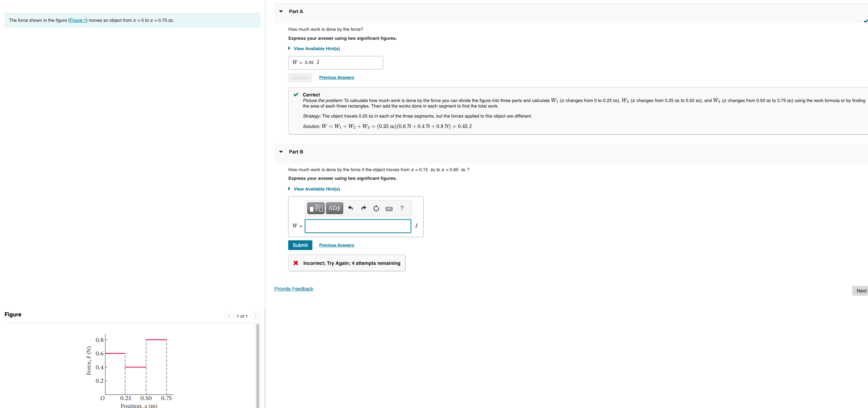Open the Figure 1 link
The height and width of the screenshot is (408, 868).
coord(78,20)
